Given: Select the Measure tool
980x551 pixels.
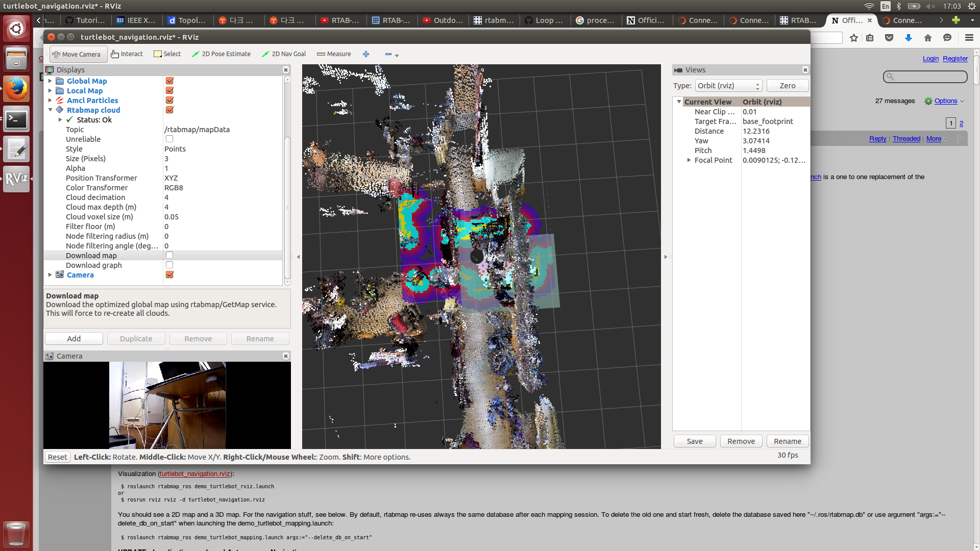Looking at the screenshot, I should [x=334, y=54].
